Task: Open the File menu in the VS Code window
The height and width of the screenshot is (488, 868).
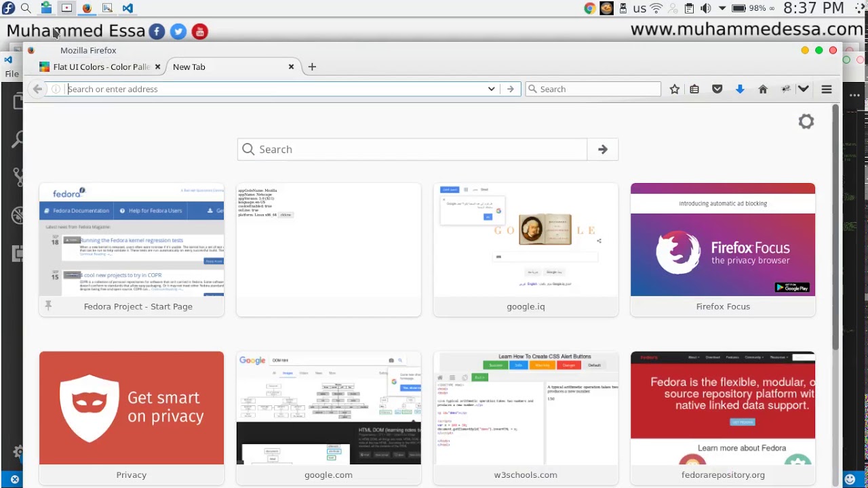Action: (12, 74)
